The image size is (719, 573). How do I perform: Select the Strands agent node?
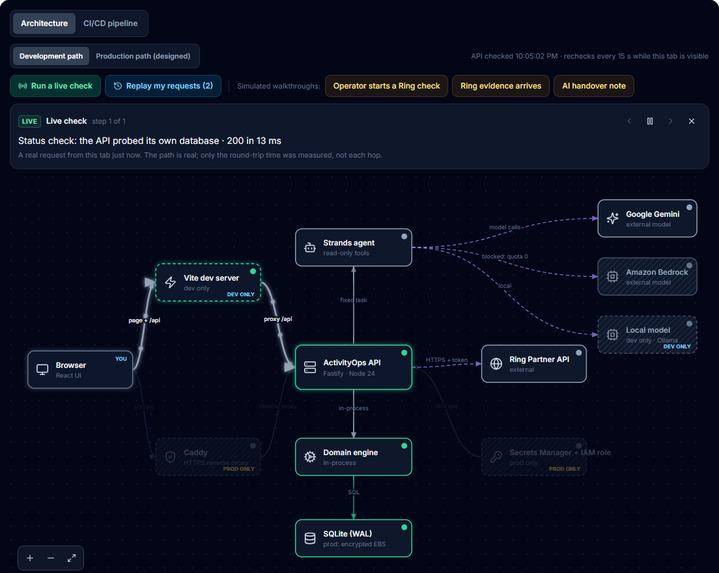coord(354,248)
